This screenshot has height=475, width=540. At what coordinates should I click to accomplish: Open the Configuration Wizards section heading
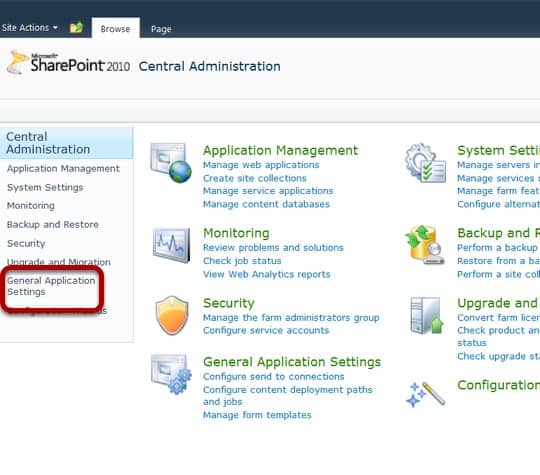(x=498, y=385)
